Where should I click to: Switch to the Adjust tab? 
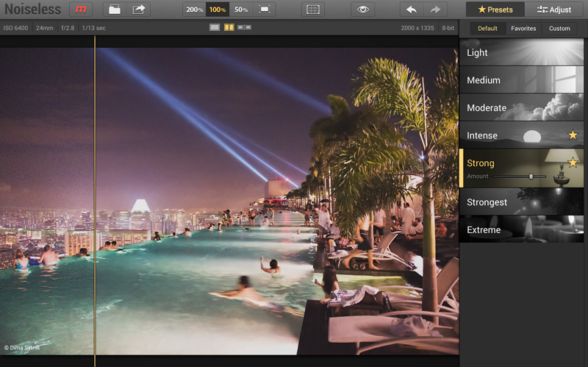pyautogui.click(x=554, y=10)
